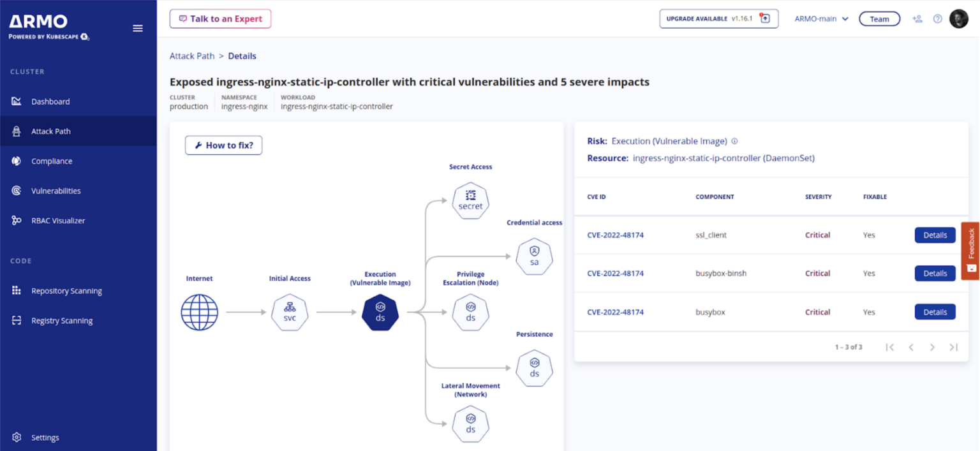
Task: Open Details for the ssl_client CVE row
Action: [935, 235]
